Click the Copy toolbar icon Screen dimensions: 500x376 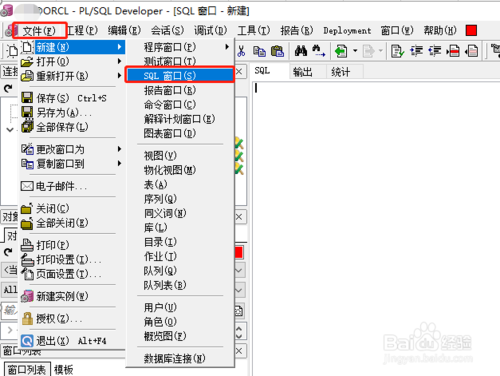[x=259, y=51]
